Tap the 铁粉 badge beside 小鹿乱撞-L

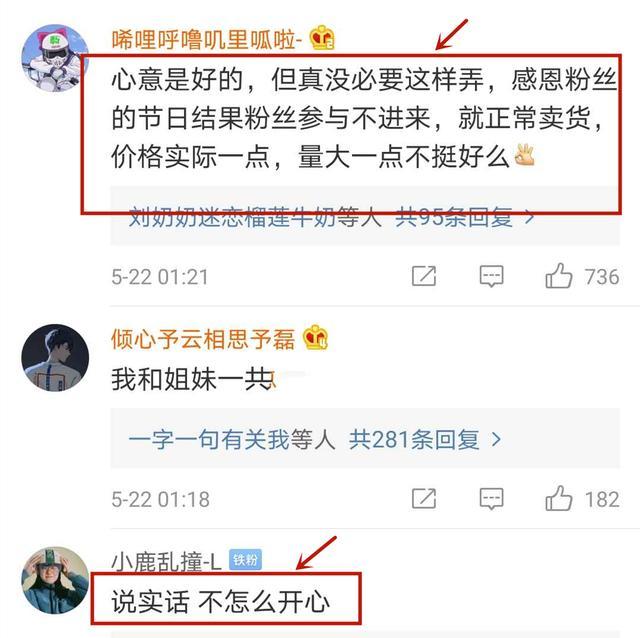click(x=245, y=560)
